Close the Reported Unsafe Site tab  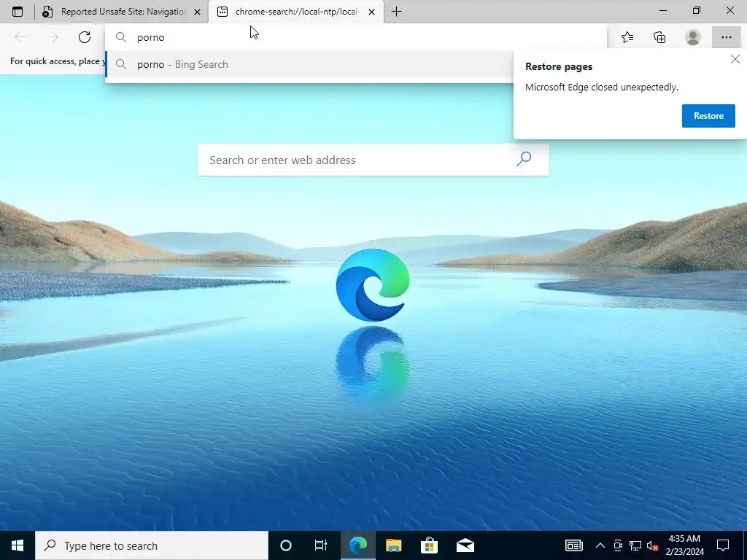point(197,12)
